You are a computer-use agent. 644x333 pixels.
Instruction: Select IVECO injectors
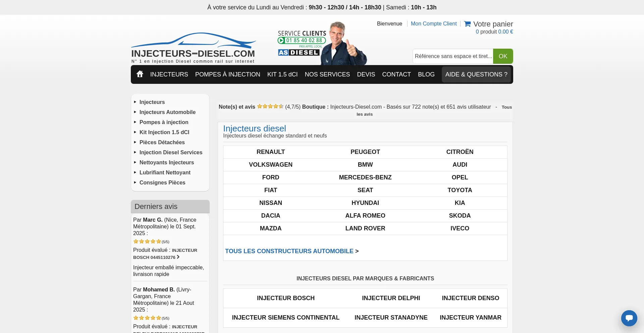460,228
